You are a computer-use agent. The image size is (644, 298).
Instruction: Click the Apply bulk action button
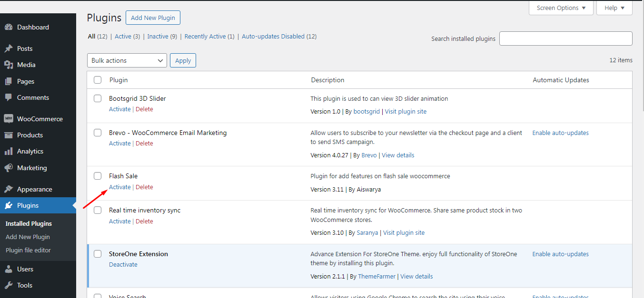[183, 60]
